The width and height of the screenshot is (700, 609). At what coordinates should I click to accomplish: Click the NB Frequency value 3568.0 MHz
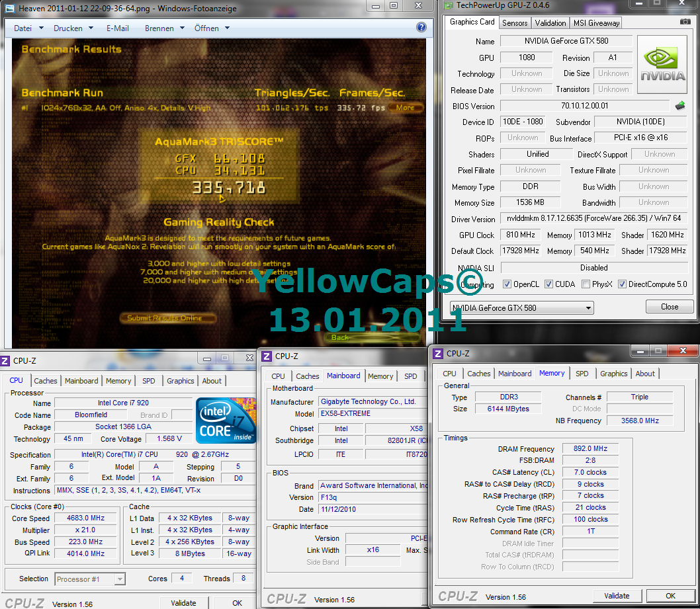click(640, 421)
